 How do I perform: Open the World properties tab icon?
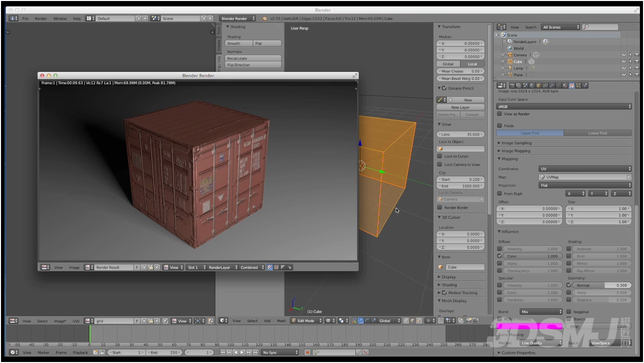pyautogui.click(x=532, y=85)
